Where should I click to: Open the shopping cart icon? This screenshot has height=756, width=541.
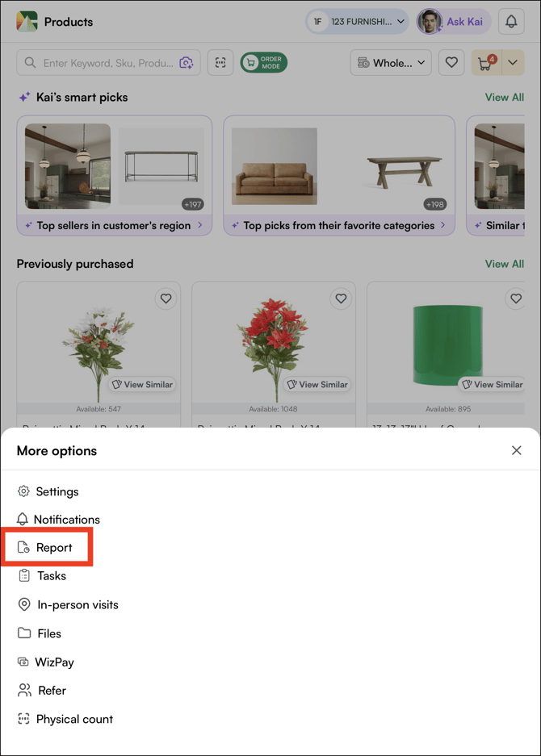click(488, 62)
